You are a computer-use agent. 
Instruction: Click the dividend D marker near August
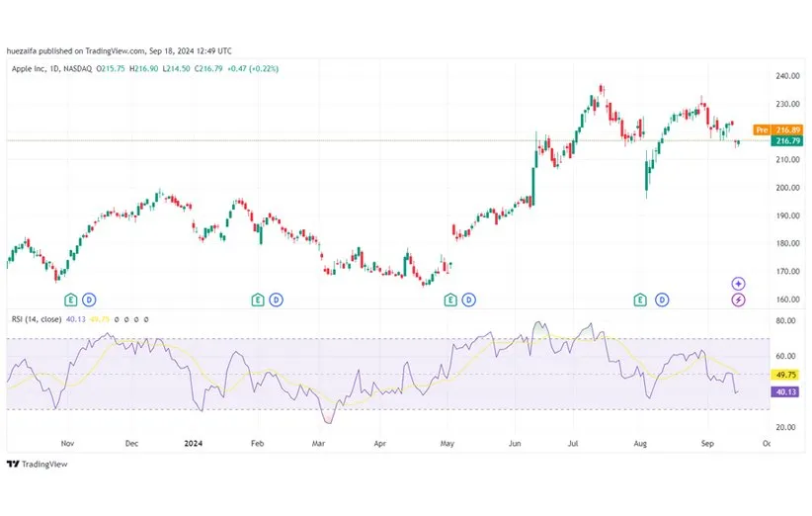[661, 299]
